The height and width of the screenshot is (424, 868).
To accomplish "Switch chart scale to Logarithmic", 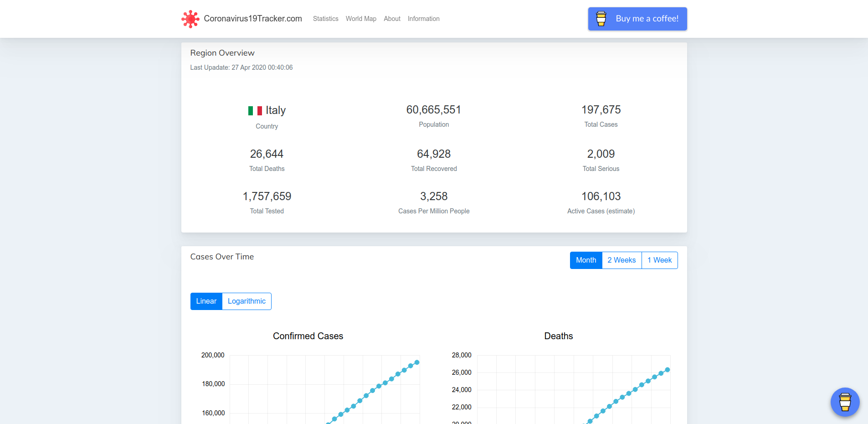I will click(x=247, y=301).
